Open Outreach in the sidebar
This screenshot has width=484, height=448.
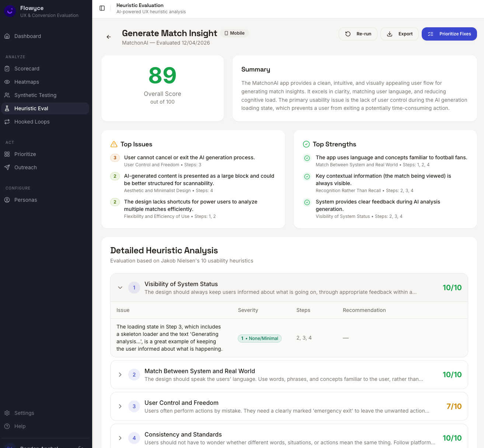(x=45, y=167)
